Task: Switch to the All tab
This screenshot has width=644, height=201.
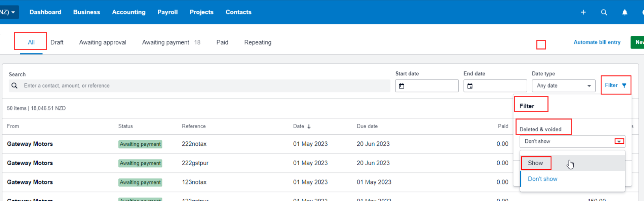Action: click(31, 42)
